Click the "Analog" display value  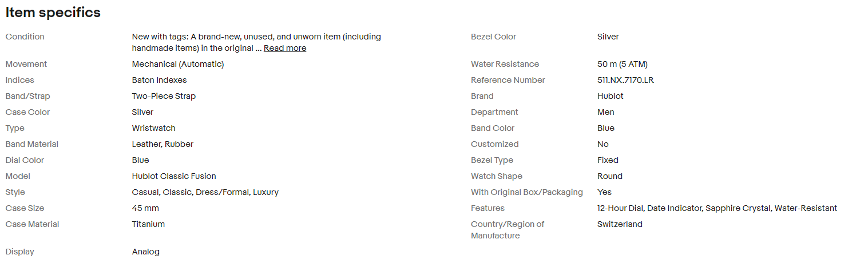145,252
